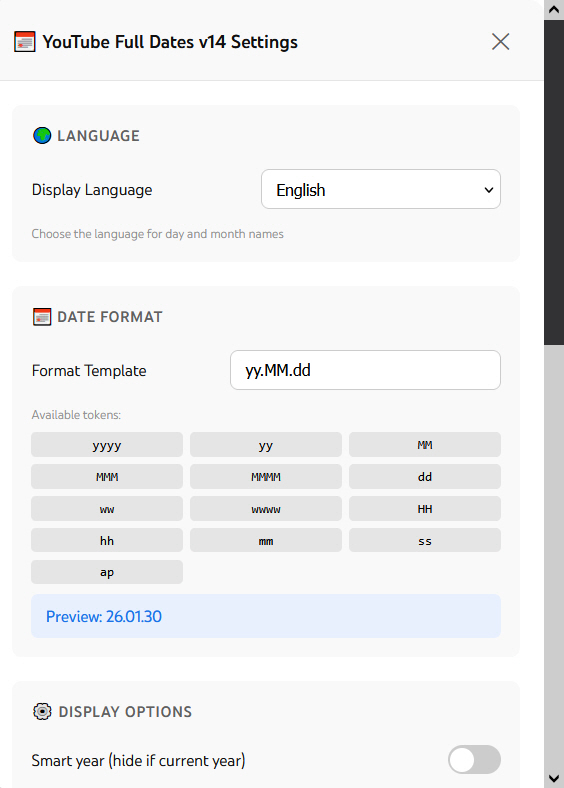Insert the yyyy token
564x788 pixels.
[107, 445]
